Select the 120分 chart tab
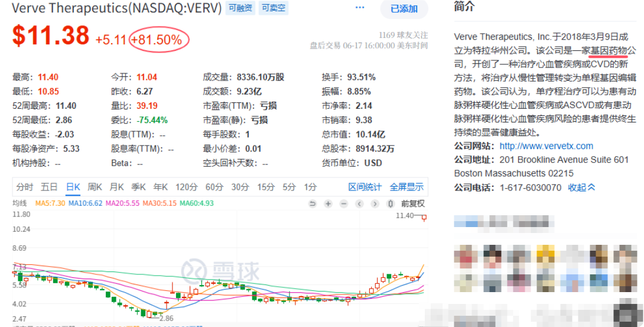This screenshot has height=327, width=644. click(x=187, y=187)
